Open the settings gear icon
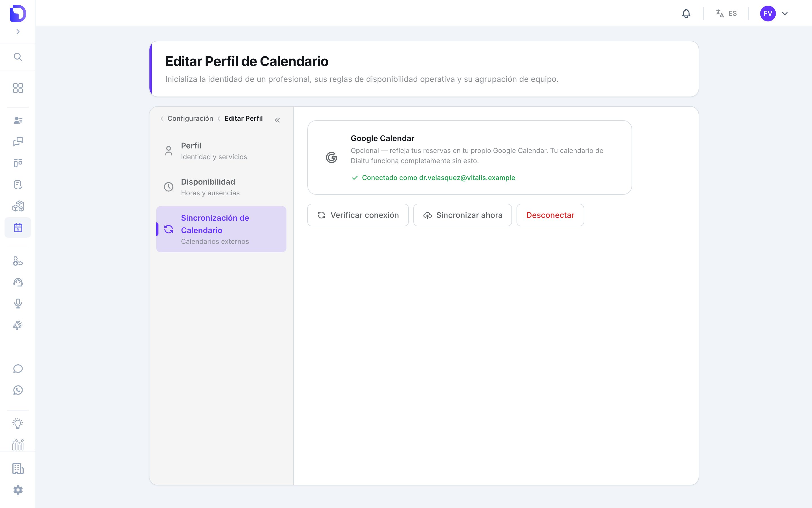Image resolution: width=812 pixels, height=508 pixels. click(18, 490)
